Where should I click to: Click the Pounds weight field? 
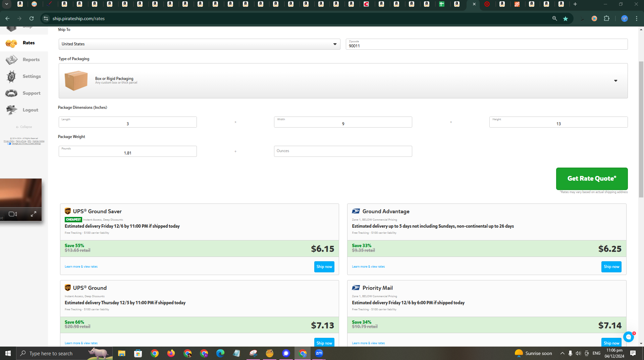pyautogui.click(x=127, y=151)
